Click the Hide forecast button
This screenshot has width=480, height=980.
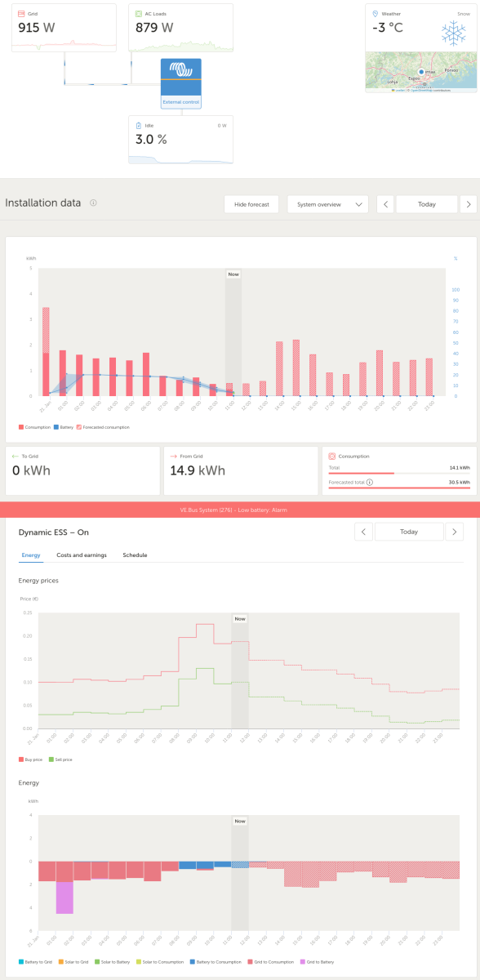pyautogui.click(x=251, y=204)
